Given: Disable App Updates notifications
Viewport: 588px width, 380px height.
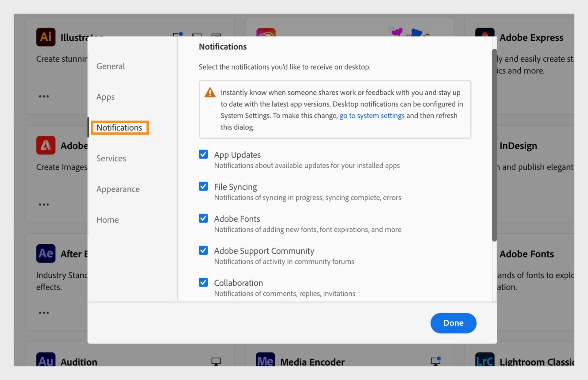Looking at the screenshot, I should [203, 154].
